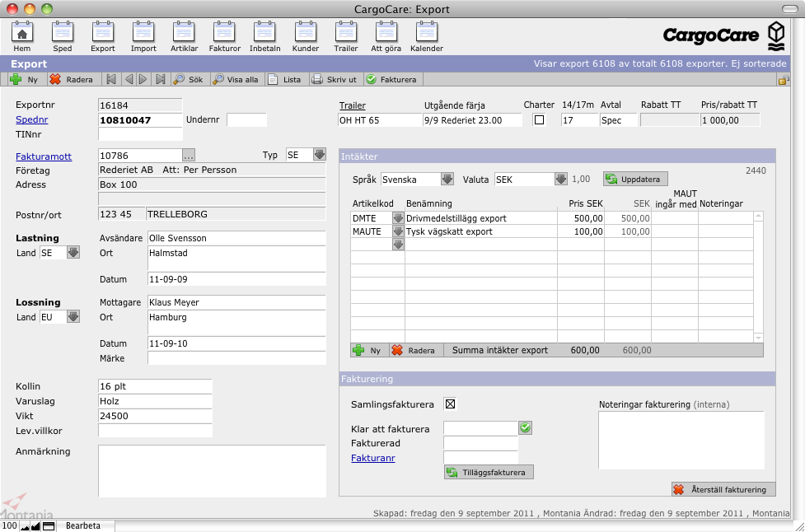Follow the Fakturanr link

coord(373,458)
